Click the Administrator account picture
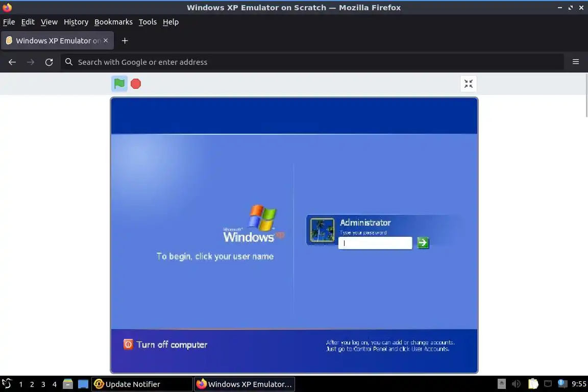This screenshot has height=392, width=588. click(322, 230)
